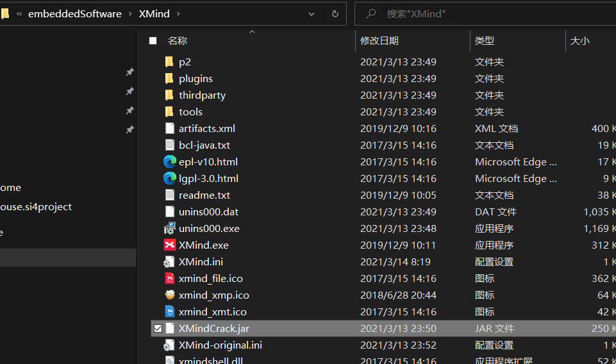Click the readme.txt file icon

170,195
